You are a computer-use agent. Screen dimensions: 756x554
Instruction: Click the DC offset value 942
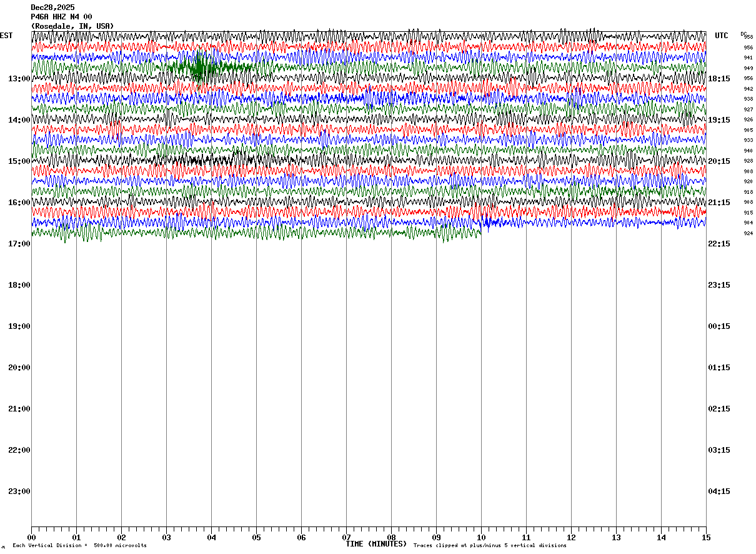tap(748, 89)
